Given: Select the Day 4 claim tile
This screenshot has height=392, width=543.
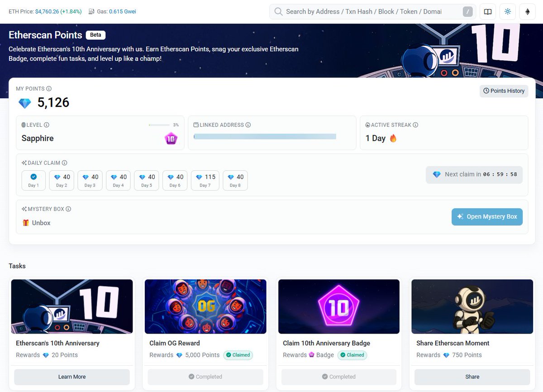Looking at the screenshot, I should (x=119, y=180).
